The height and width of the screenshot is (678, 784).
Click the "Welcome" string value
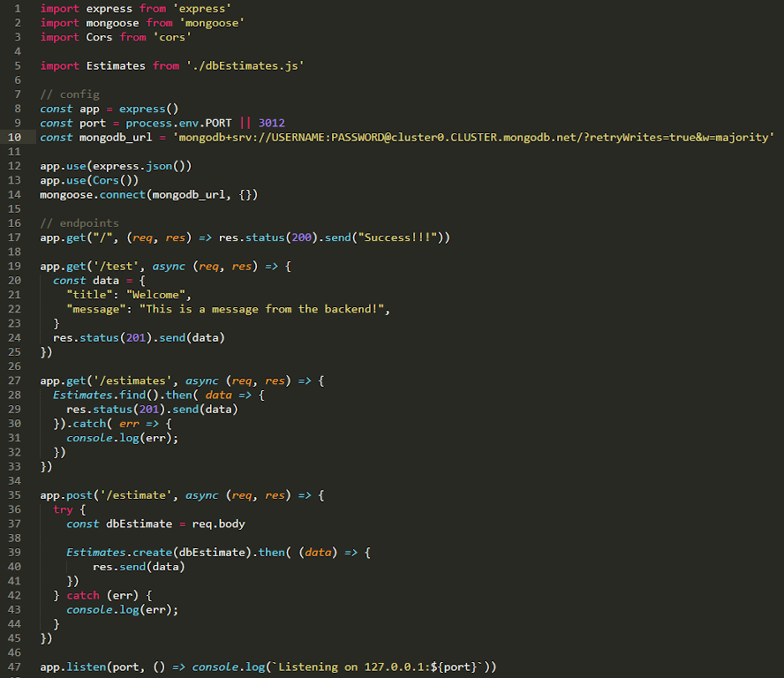coord(155,295)
